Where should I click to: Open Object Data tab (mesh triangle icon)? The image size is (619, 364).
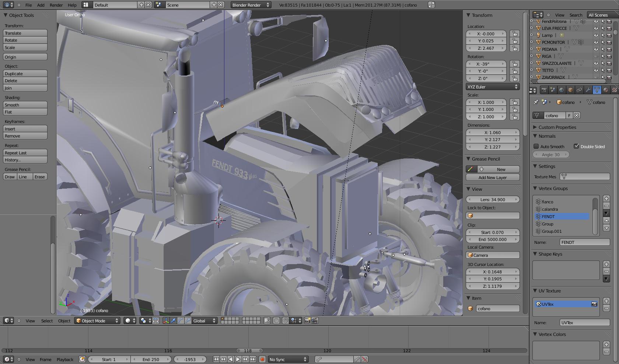(597, 90)
